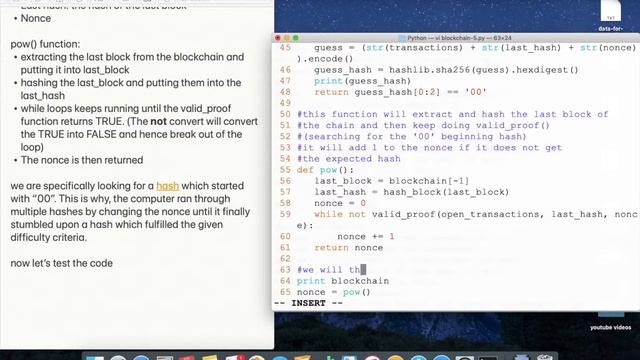Click line number 49 of the empty line

pyautogui.click(x=285, y=103)
